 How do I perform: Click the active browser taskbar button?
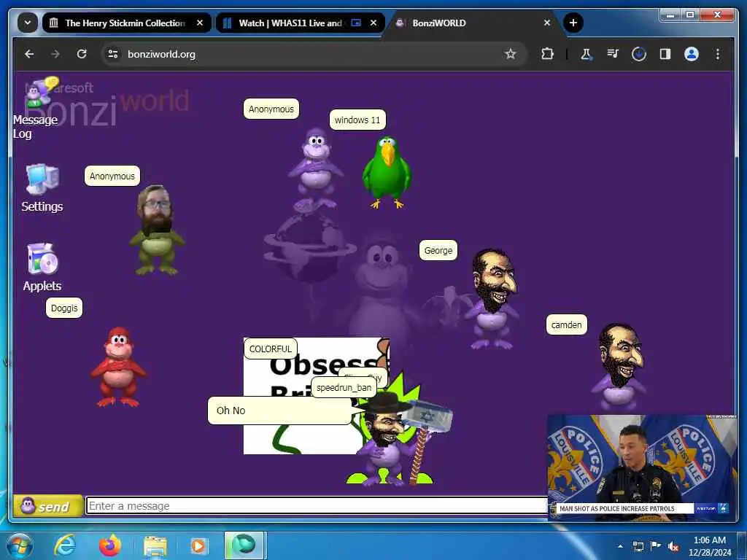point(244,545)
